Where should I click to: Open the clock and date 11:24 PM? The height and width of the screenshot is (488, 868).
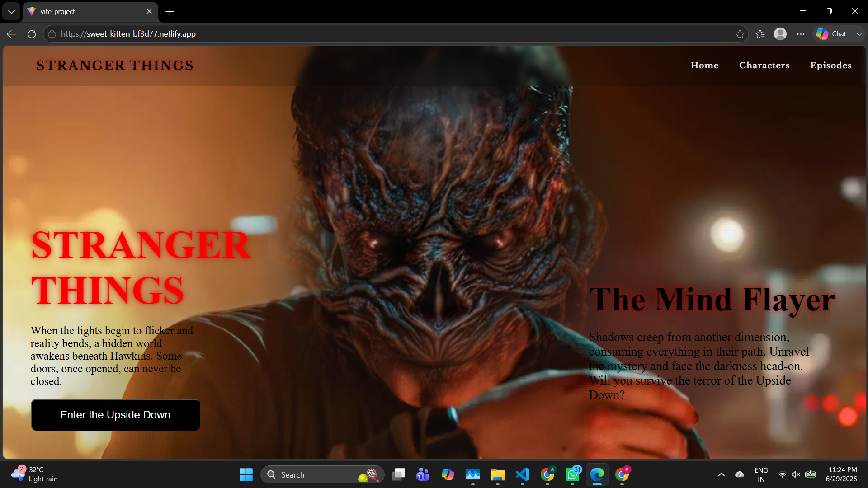(x=841, y=474)
